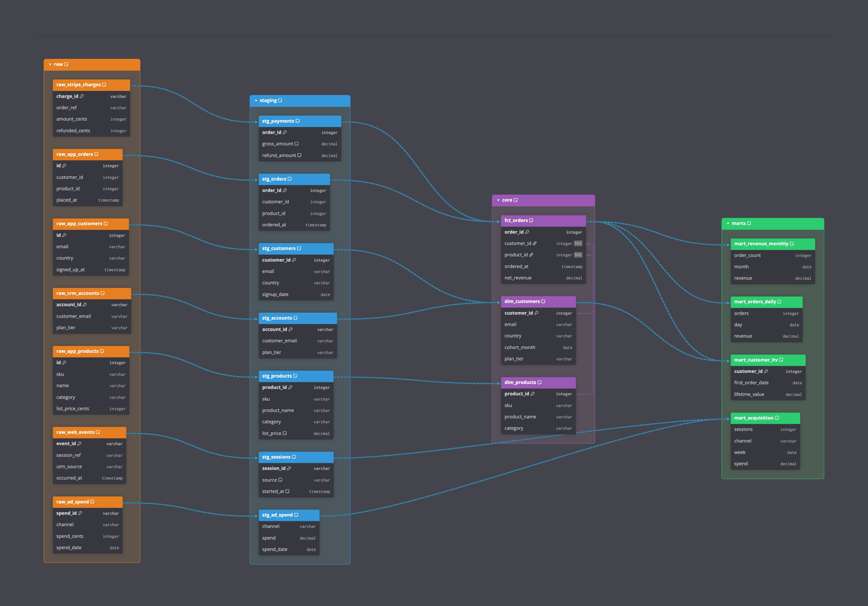Select the mart_acquisition table header

[765, 418]
